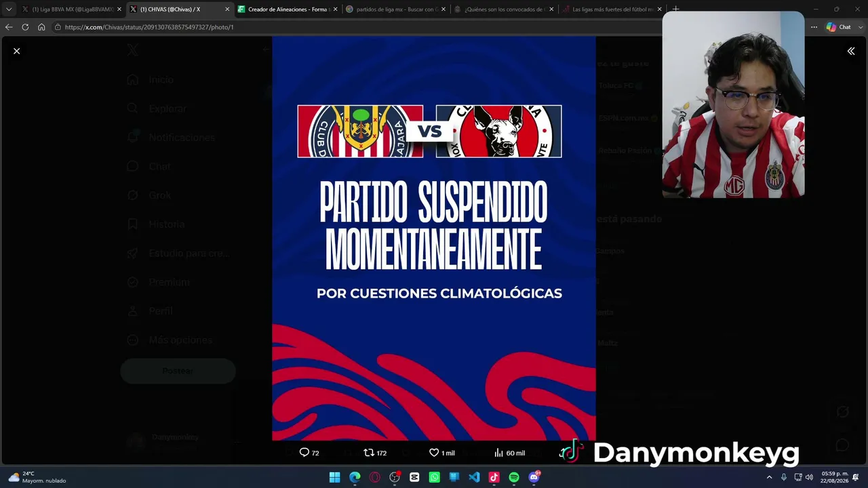868x488 pixels.
Task: Open a new browser tab
Action: click(x=675, y=9)
